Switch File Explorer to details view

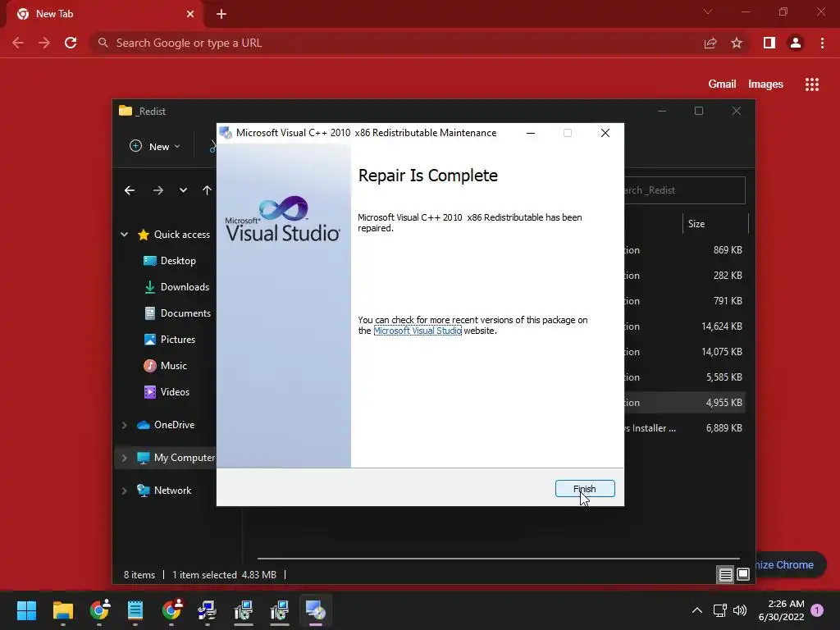click(x=725, y=575)
